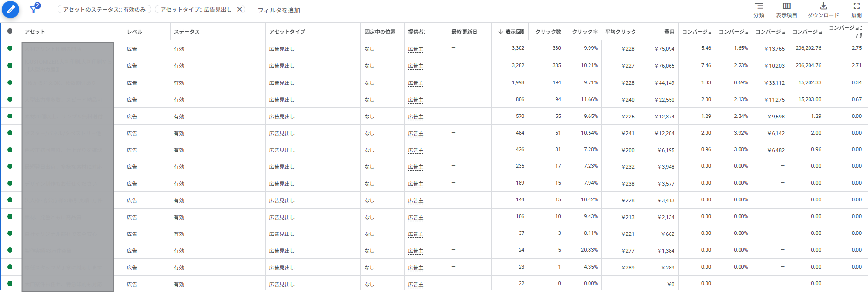Open status dropdown for row with 22 impressions
The width and height of the screenshot is (868, 292).
[10, 283]
